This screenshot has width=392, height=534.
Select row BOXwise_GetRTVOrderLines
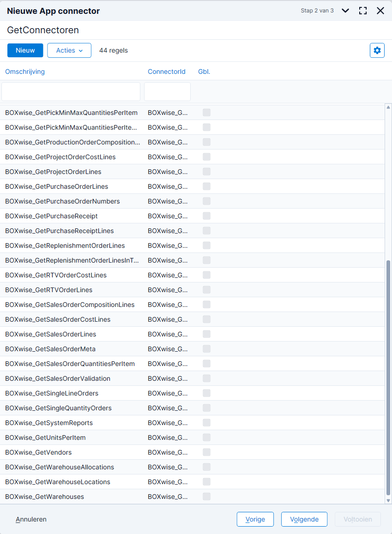192,290
